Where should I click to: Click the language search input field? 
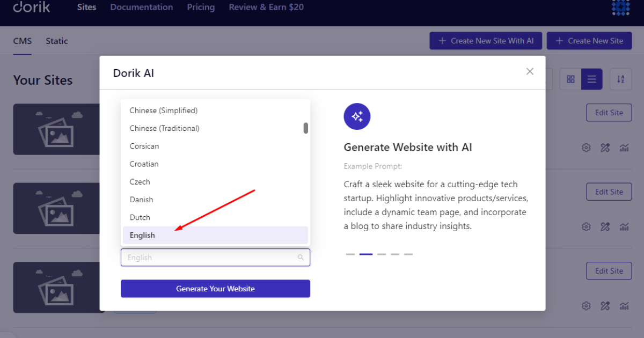(x=215, y=258)
